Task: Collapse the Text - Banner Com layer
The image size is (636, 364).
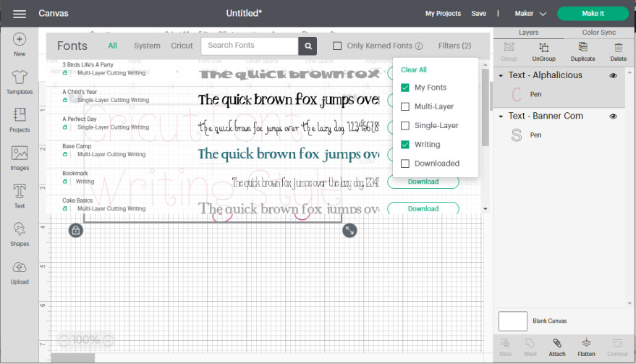Action: (x=501, y=117)
